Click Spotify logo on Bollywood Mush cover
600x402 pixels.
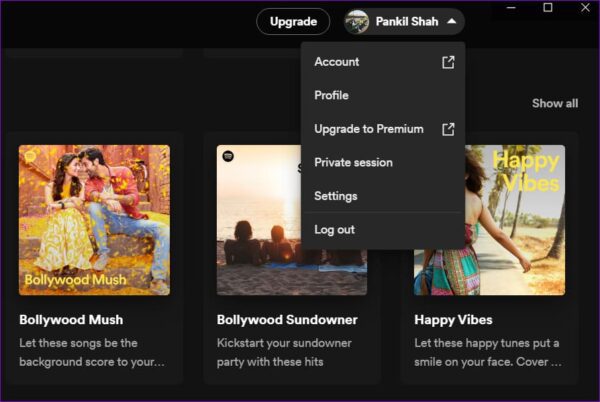(30, 157)
